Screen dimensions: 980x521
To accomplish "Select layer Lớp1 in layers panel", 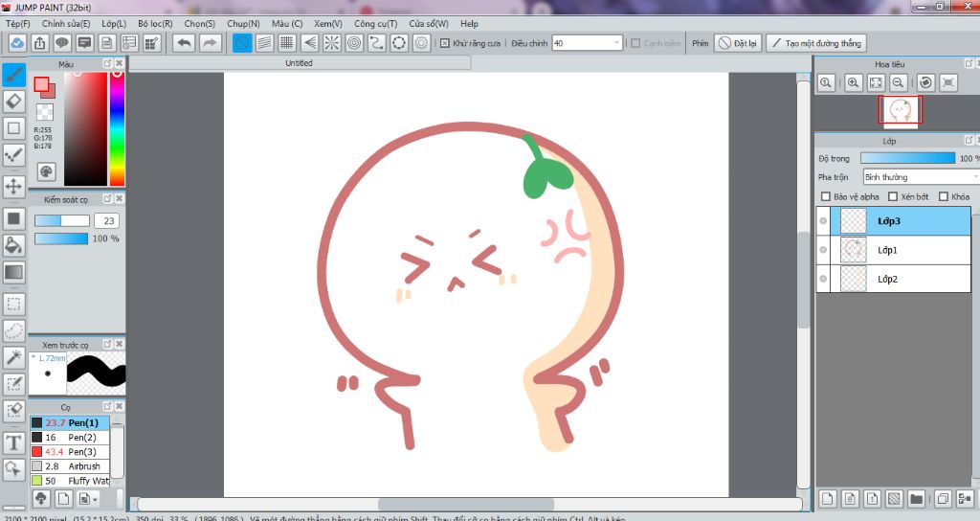I will tap(894, 250).
